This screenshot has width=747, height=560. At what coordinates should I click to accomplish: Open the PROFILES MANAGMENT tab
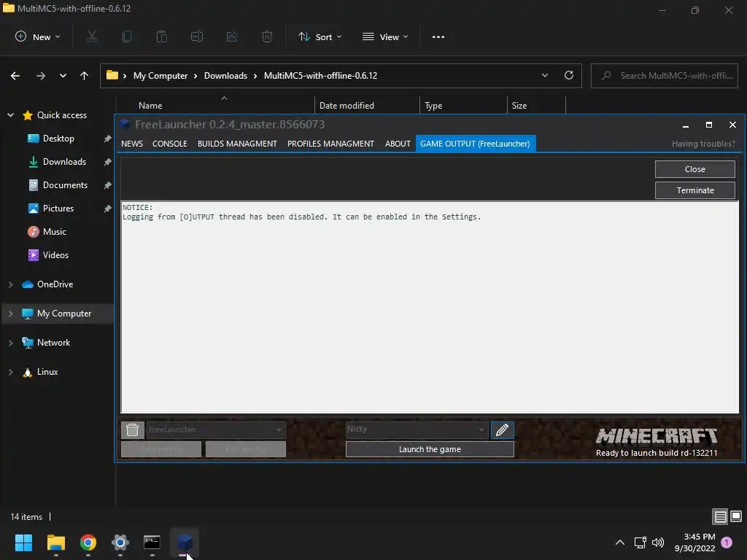[330, 144]
